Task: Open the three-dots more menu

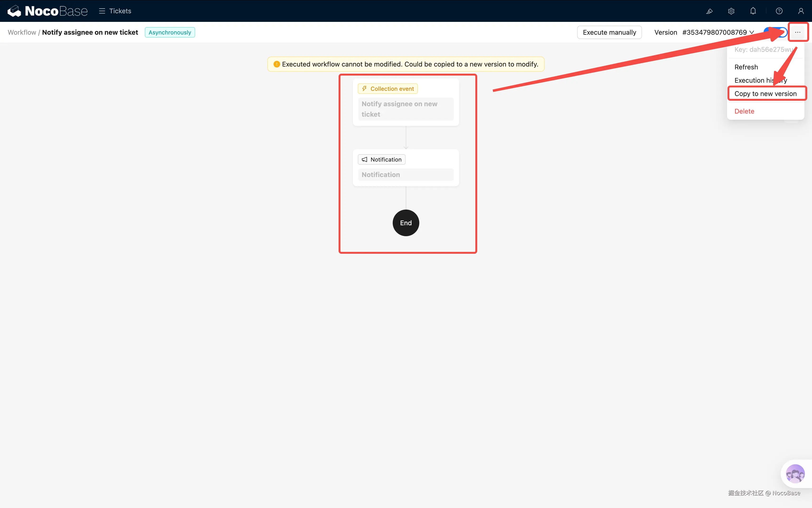Action: 798,32
